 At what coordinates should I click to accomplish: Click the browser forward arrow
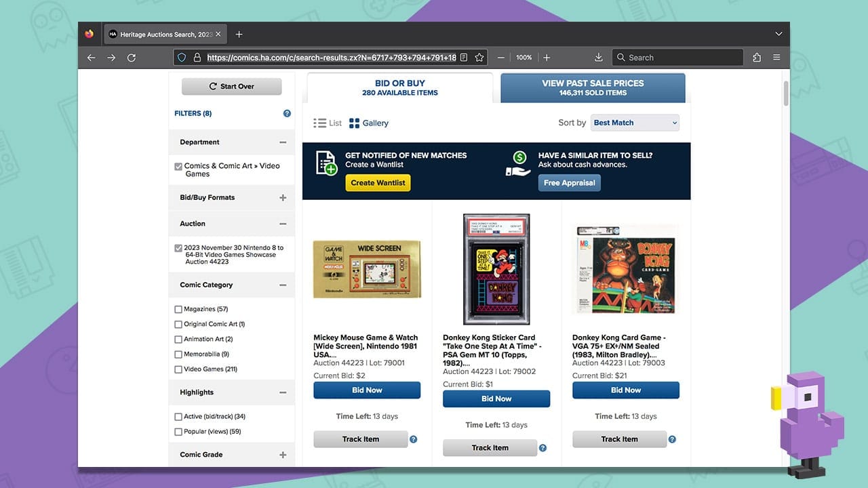111,58
